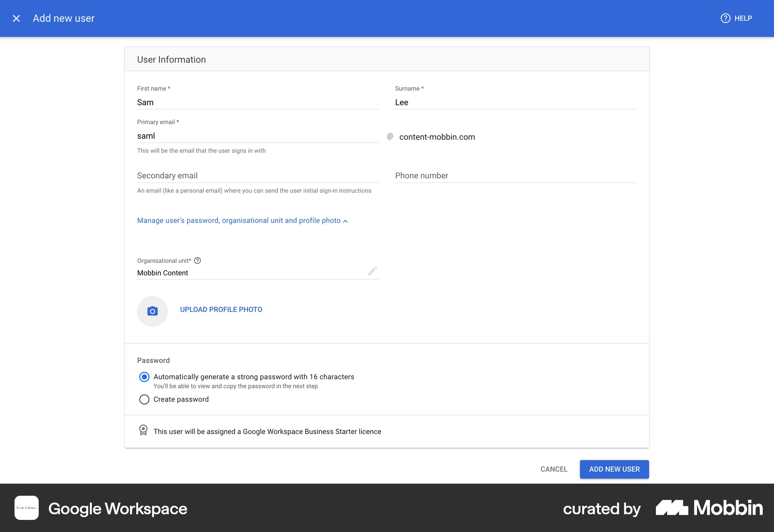The width and height of the screenshot is (774, 532).
Task: Open the User Information header
Action: tap(171, 59)
